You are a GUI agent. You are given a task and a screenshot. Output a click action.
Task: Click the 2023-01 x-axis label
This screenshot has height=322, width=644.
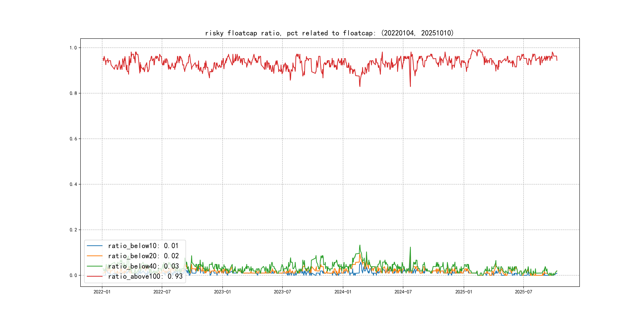tap(222, 292)
